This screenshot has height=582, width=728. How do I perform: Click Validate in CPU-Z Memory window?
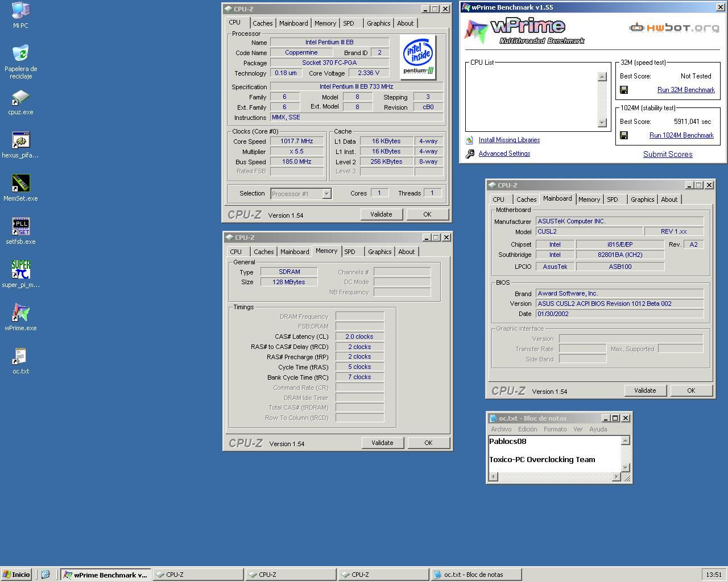[x=382, y=443]
